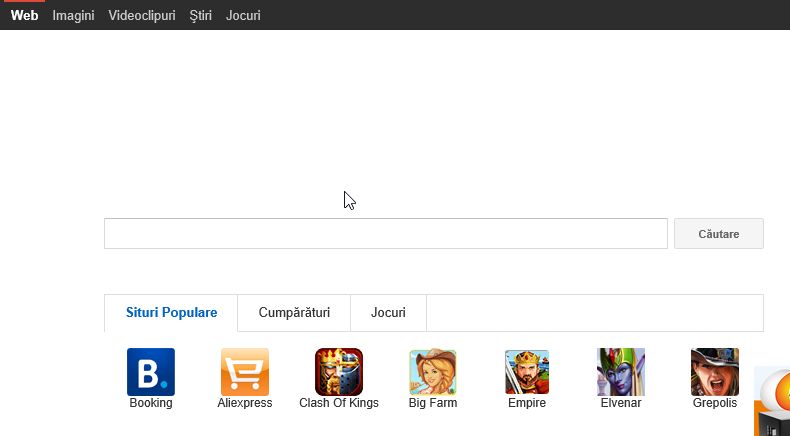This screenshot has width=790, height=436.
Task: Click the Booking text label
Action: tap(151, 403)
